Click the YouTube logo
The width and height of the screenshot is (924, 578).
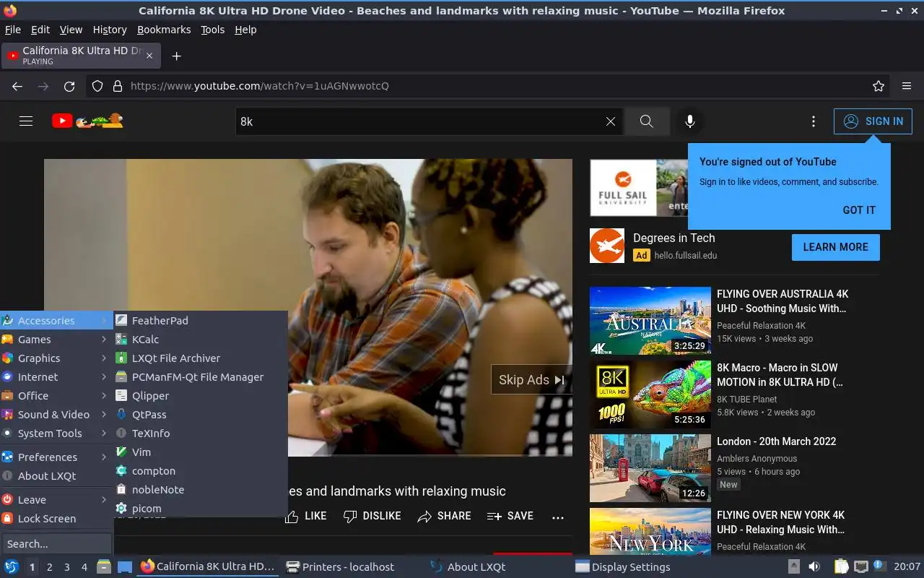pyautogui.click(x=87, y=121)
